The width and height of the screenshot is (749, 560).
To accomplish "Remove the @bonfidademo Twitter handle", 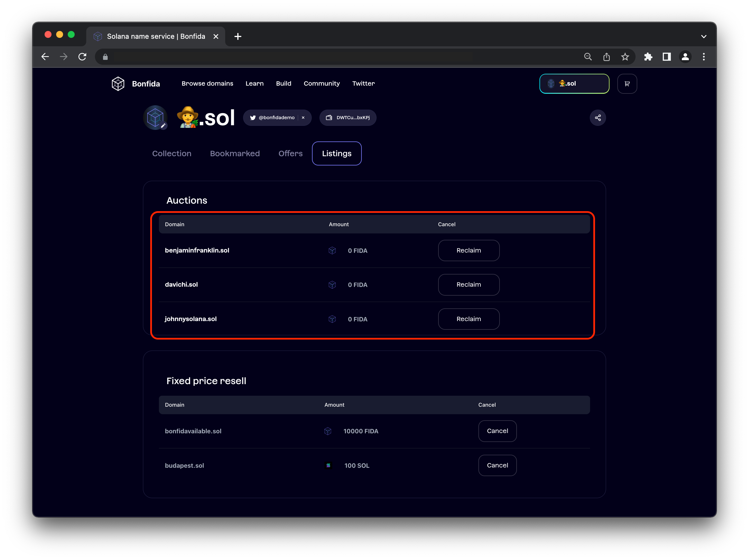I will 303,118.
